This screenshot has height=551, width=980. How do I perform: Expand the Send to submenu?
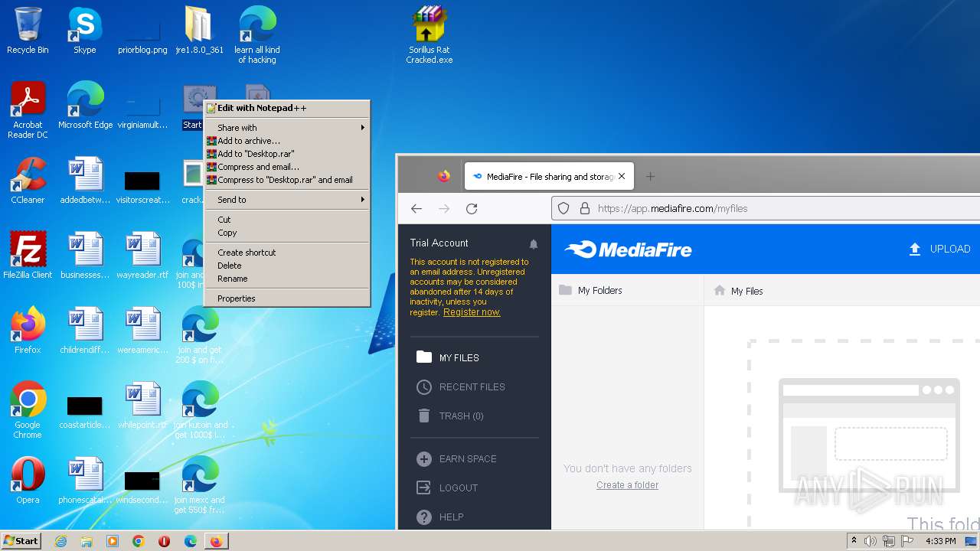pyautogui.click(x=287, y=200)
